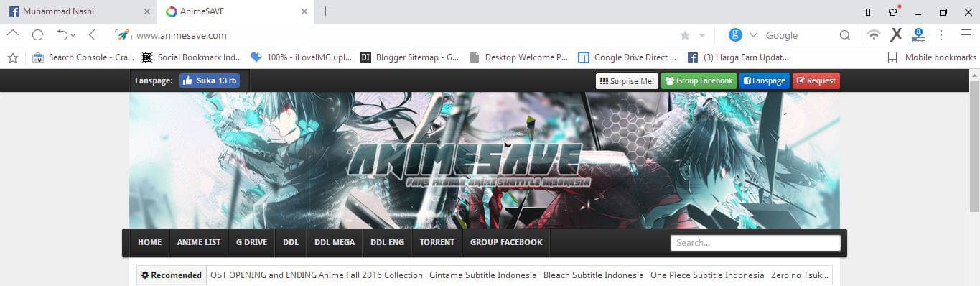Click the site Search... input box

[755, 243]
